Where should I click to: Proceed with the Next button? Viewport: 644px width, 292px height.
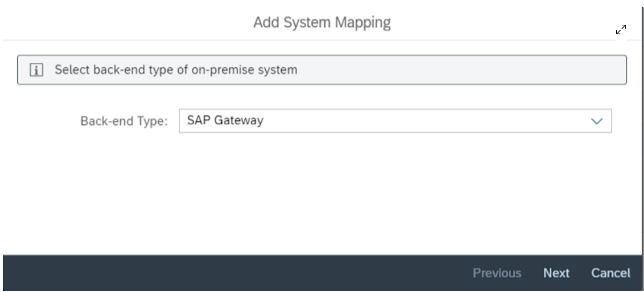(556, 273)
